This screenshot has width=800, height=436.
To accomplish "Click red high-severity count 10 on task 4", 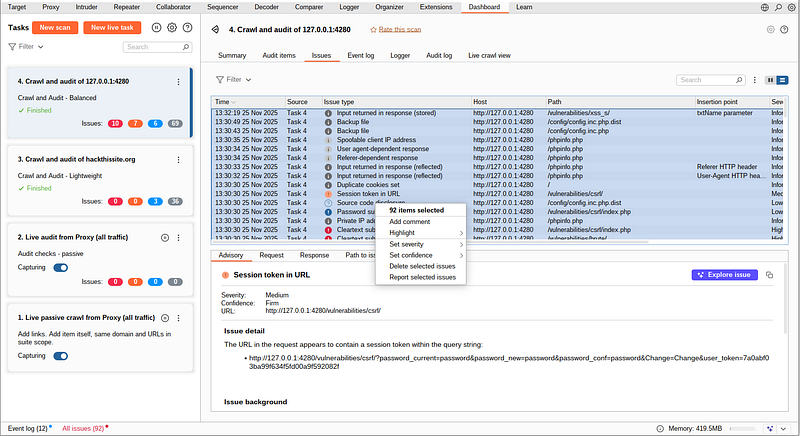I will coord(115,123).
